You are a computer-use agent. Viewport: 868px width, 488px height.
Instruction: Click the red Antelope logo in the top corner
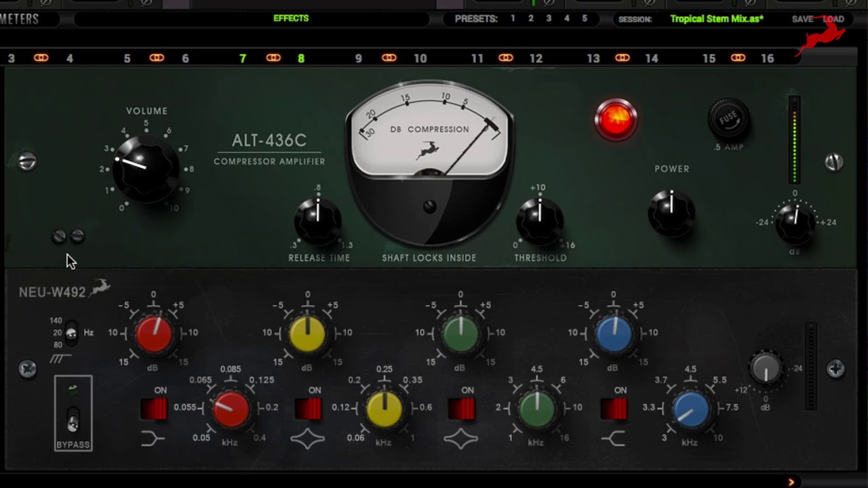[x=819, y=35]
